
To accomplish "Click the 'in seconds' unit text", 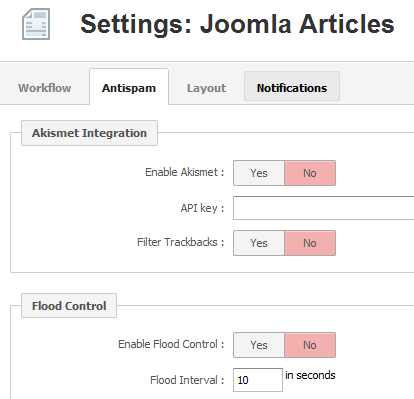I will [x=310, y=375].
